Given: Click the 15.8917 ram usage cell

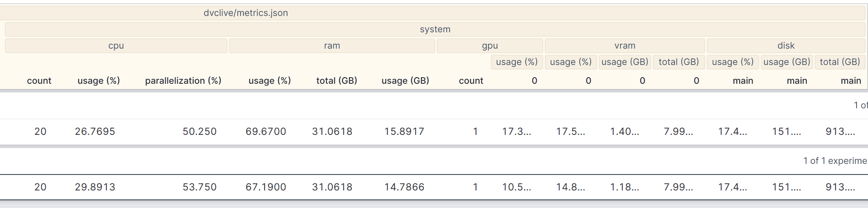Looking at the screenshot, I should click(x=404, y=132).
